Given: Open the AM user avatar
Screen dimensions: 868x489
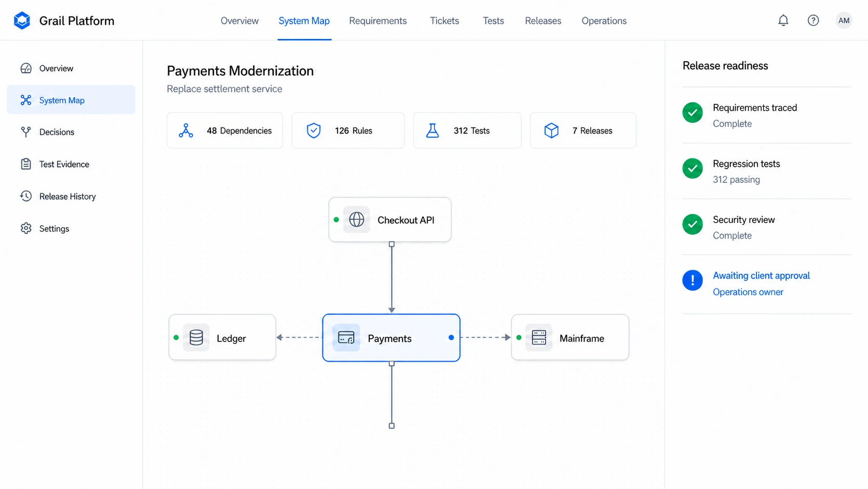Looking at the screenshot, I should coord(844,21).
